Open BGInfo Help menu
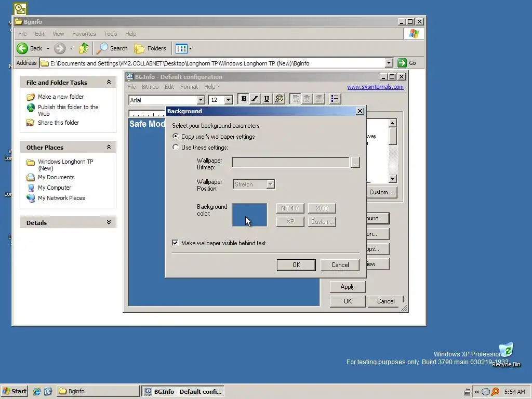Viewport: 532px width, 399px height. click(210, 87)
